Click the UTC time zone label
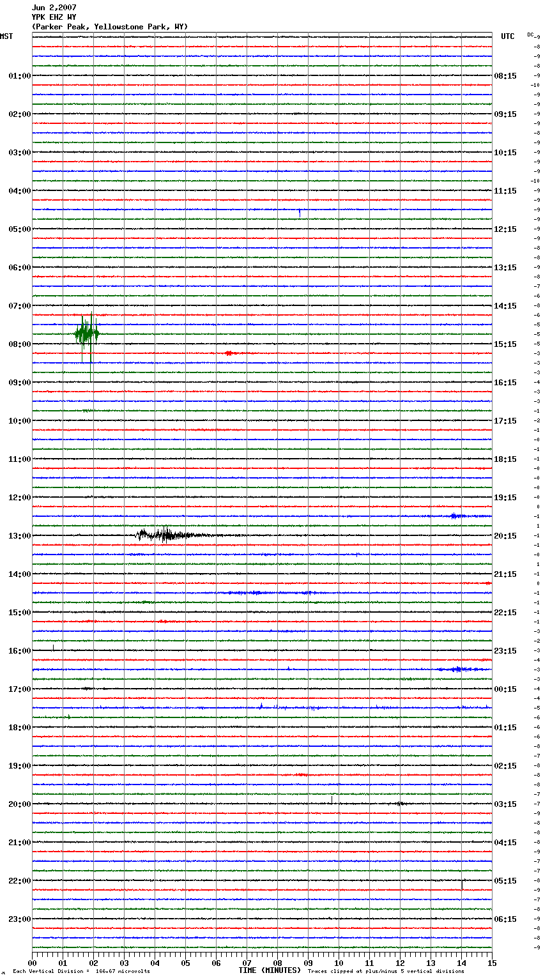 point(507,36)
